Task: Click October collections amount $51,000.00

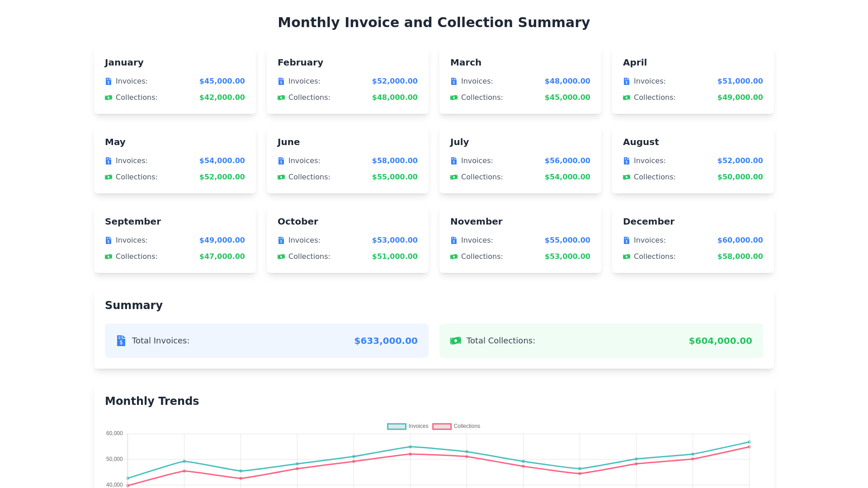Action: click(x=394, y=257)
